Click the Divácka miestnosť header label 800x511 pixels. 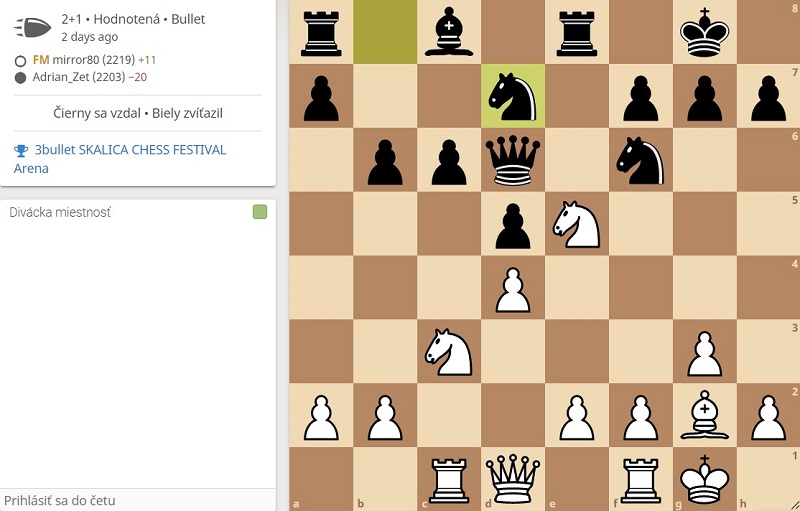(60, 212)
